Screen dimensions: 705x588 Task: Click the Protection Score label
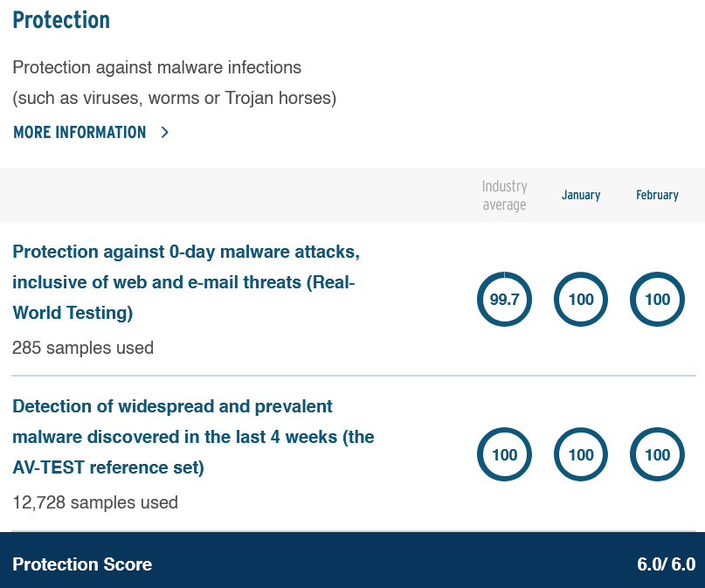coord(82,564)
